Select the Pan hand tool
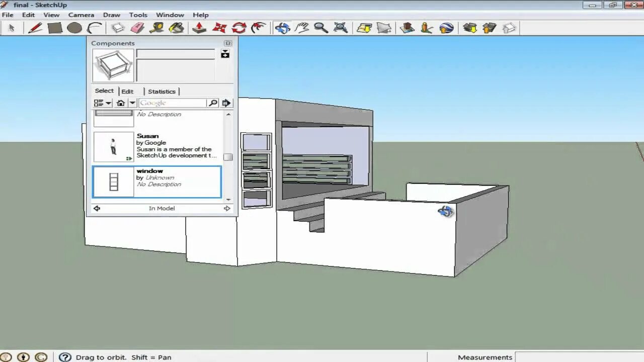 pyautogui.click(x=302, y=28)
